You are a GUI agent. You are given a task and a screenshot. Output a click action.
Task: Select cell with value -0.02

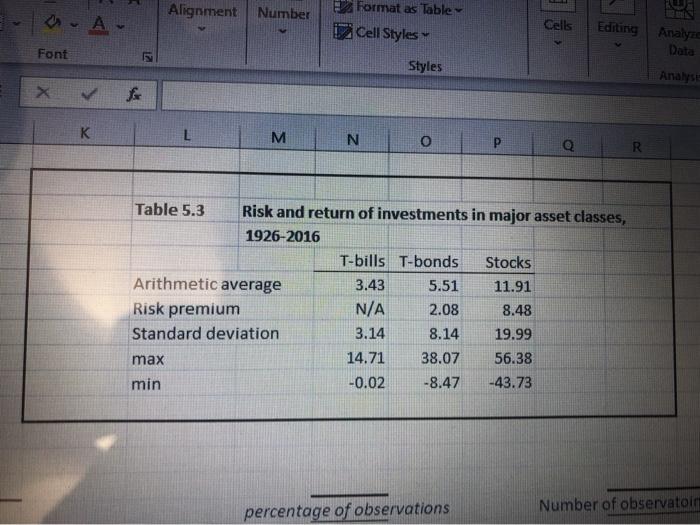point(352,383)
